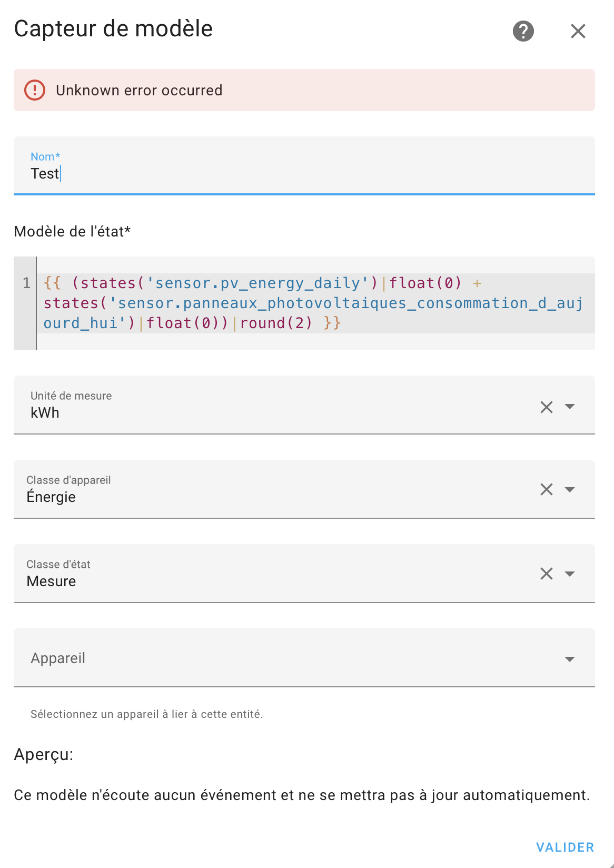614x868 pixels.
Task: Focus the Nom field containing Test
Action: [x=304, y=165]
